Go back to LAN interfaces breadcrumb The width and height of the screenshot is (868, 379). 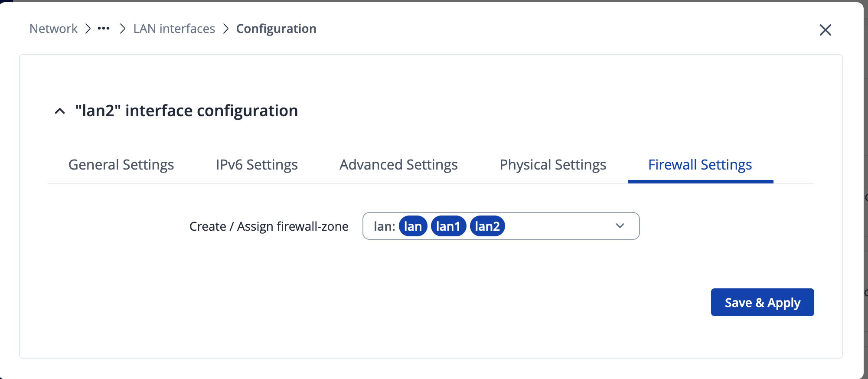coord(174,29)
